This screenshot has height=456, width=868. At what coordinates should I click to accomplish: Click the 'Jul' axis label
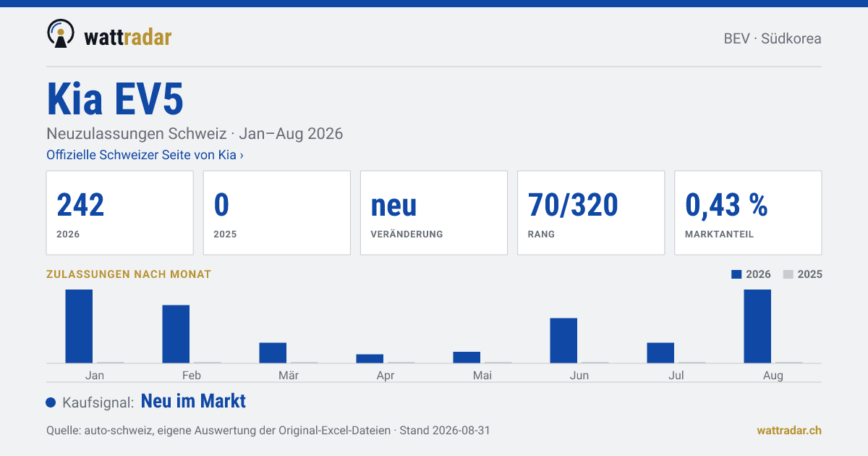coord(676,375)
